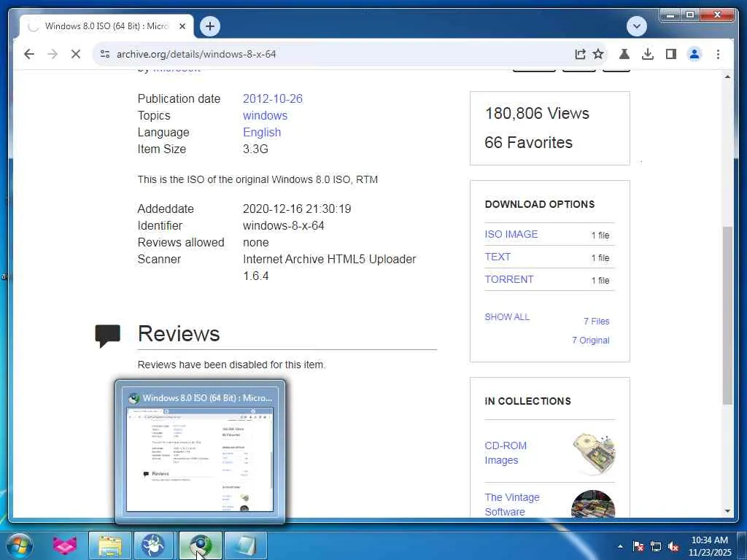This screenshot has width=747, height=560.
Task: Download the TEXT file option
Action: point(498,257)
